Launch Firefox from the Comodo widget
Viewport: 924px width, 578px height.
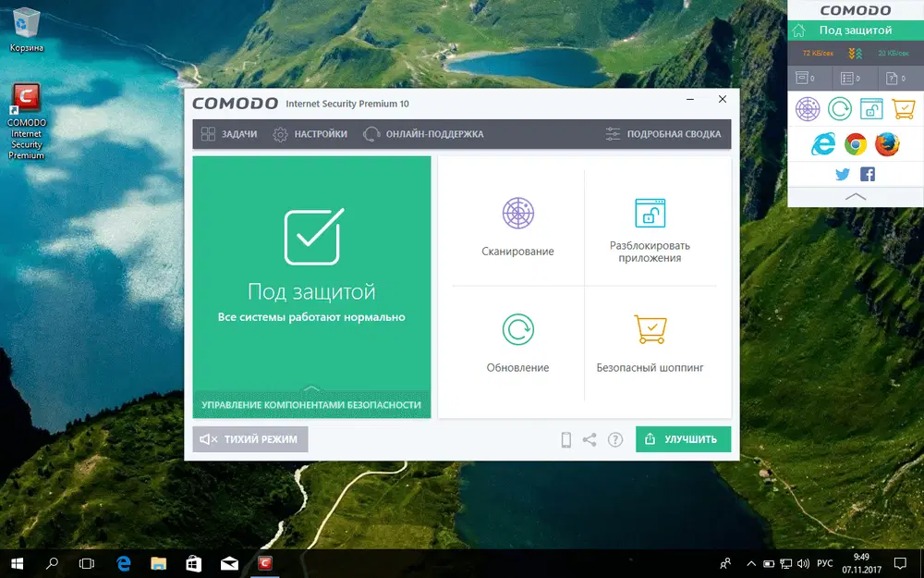point(890,143)
